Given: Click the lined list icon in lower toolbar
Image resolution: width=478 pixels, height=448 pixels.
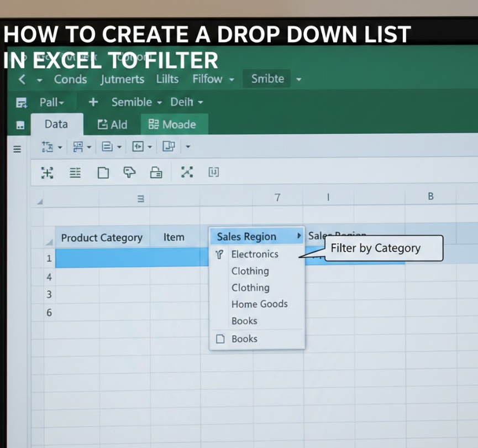Looking at the screenshot, I should [x=75, y=173].
